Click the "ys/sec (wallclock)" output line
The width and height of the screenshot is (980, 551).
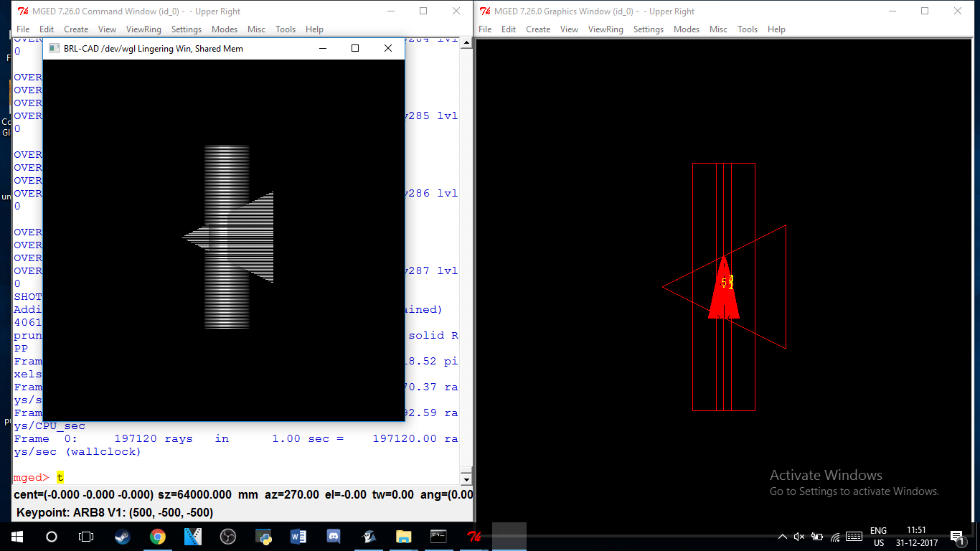(x=77, y=452)
